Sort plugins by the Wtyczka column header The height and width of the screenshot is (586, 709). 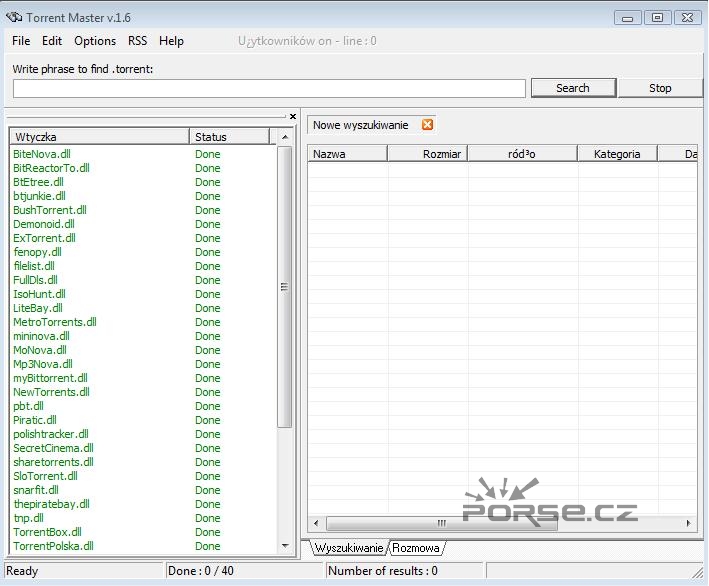tap(99, 137)
